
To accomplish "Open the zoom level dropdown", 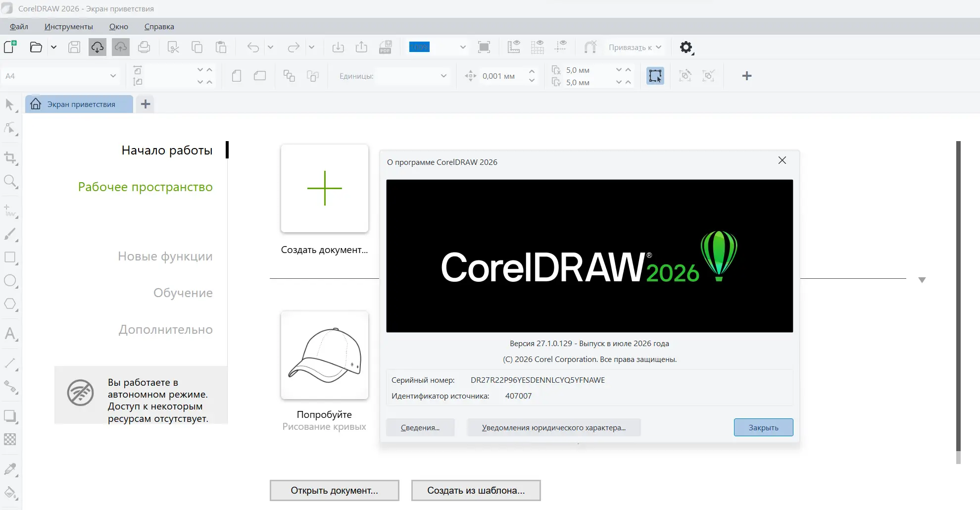I will coord(463,48).
